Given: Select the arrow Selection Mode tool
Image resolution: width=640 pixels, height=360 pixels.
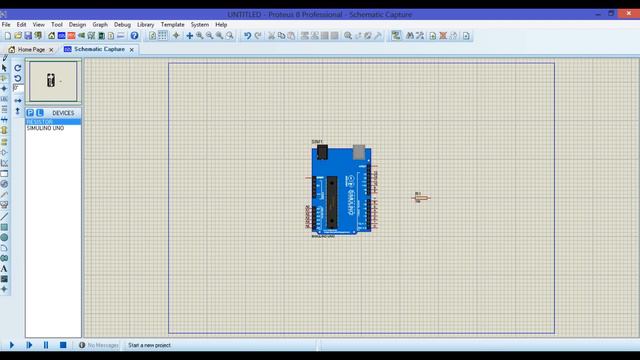Looking at the screenshot, I should pyautogui.click(x=4, y=68).
